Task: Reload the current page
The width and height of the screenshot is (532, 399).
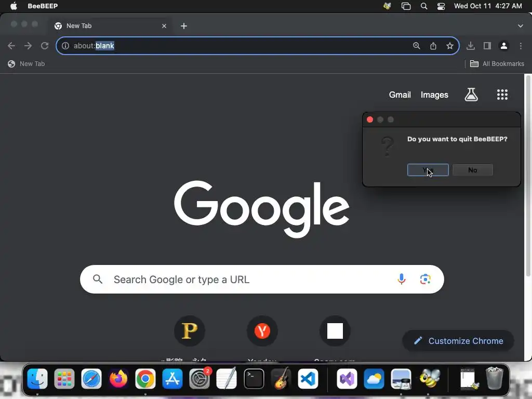Action: [x=45, y=46]
